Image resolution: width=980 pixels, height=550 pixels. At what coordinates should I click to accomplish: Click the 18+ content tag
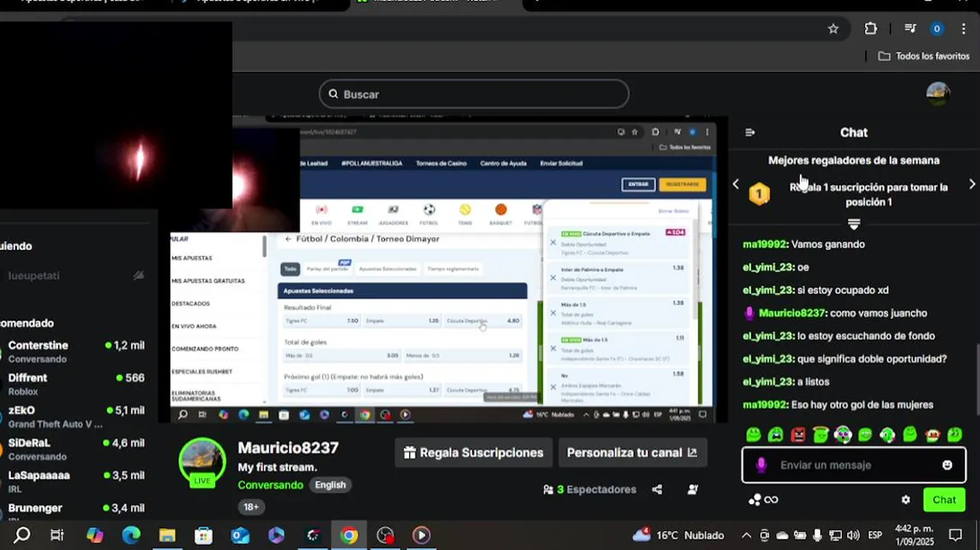point(251,506)
